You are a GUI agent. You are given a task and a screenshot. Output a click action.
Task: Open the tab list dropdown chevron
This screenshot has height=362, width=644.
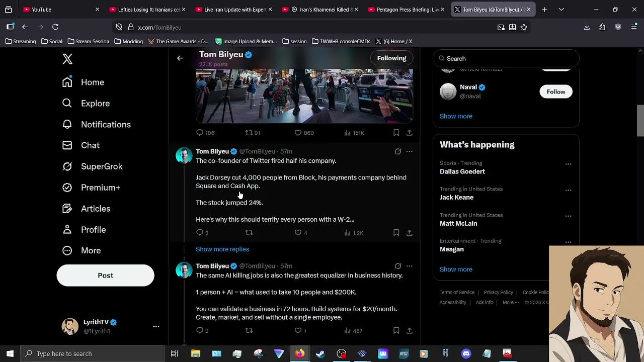(x=561, y=10)
